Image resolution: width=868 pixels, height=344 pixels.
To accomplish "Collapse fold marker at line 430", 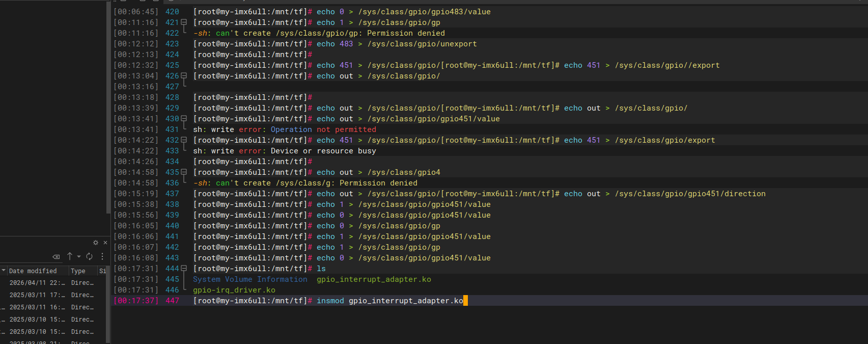I will tap(184, 119).
